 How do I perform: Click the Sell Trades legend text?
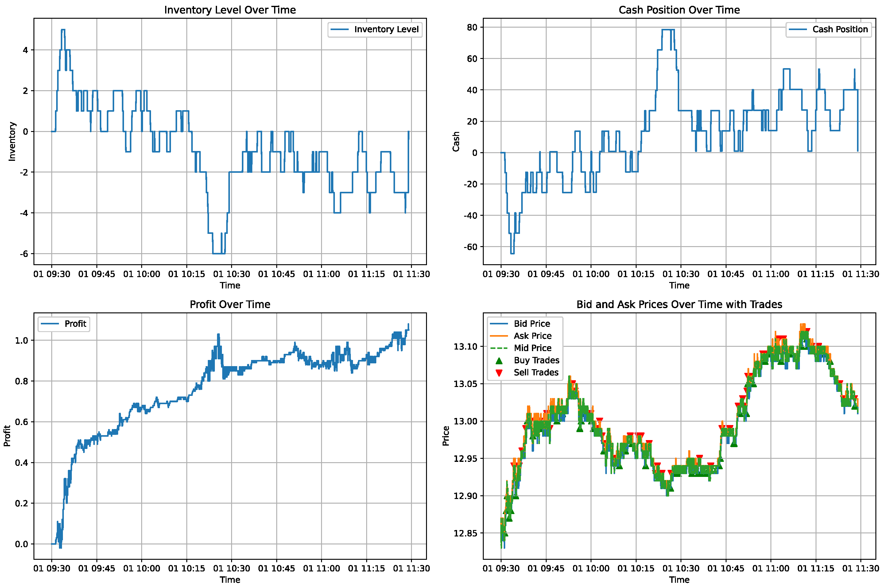pos(536,373)
